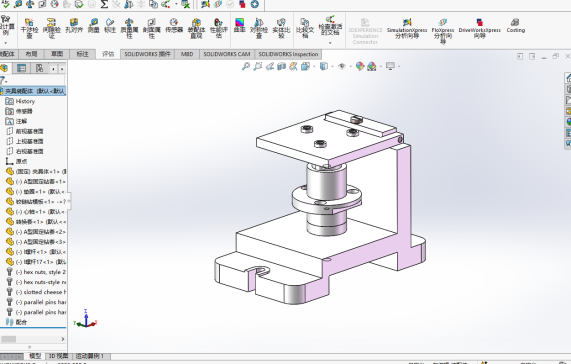Open the SOLIDWORKS Inspection tab
Screen dimensions: 571x364
tap(288, 54)
